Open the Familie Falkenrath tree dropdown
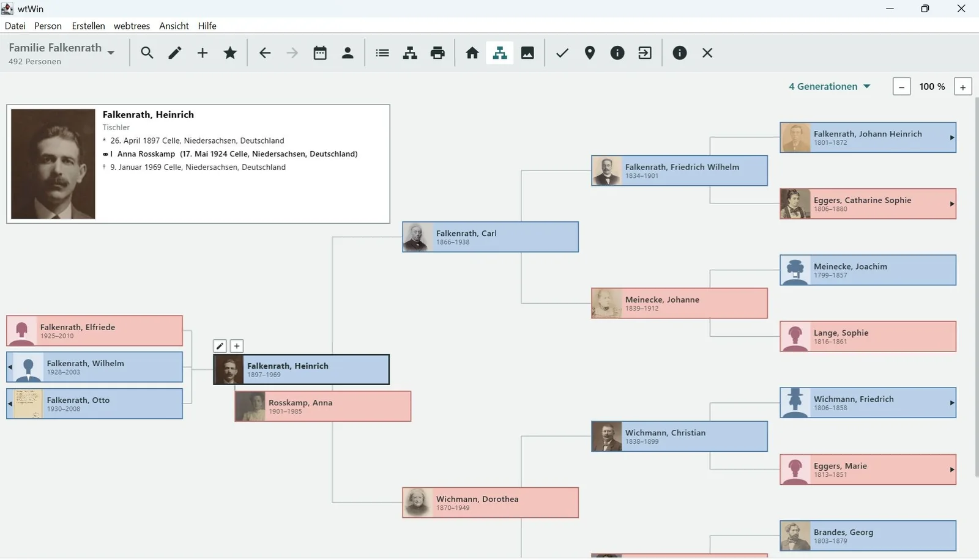This screenshot has height=560, width=979. (61, 53)
